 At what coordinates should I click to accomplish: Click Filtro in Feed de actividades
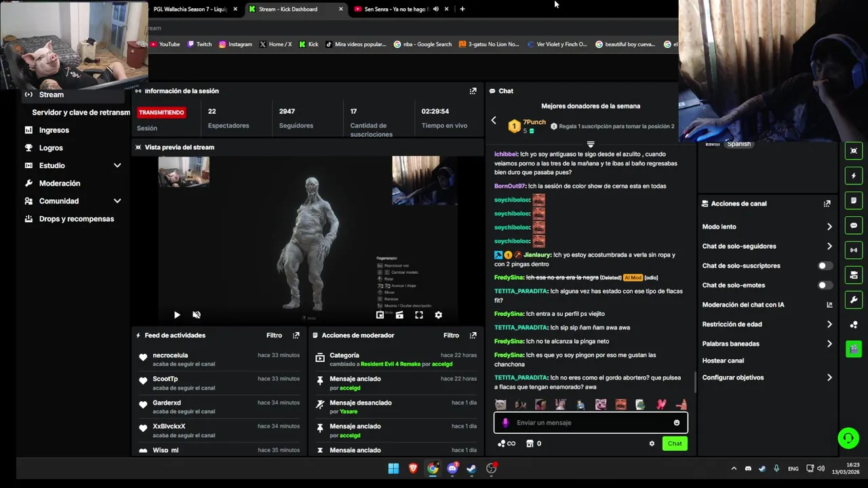click(x=274, y=335)
